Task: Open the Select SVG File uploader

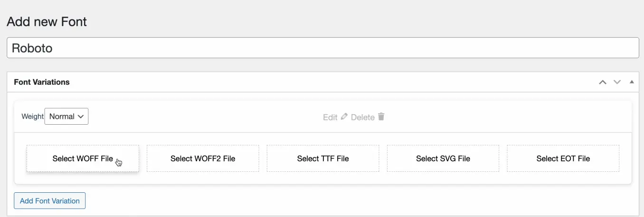Action: coord(443,158)
